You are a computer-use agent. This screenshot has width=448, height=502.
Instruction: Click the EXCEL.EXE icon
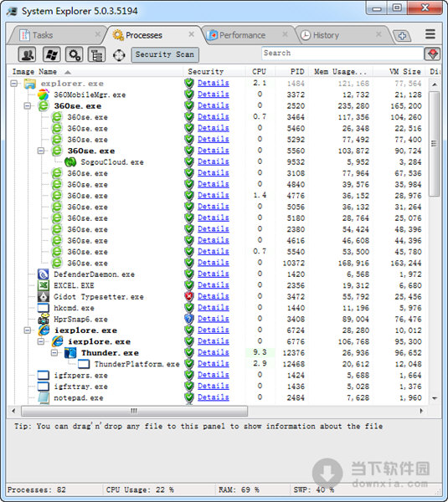44,285
